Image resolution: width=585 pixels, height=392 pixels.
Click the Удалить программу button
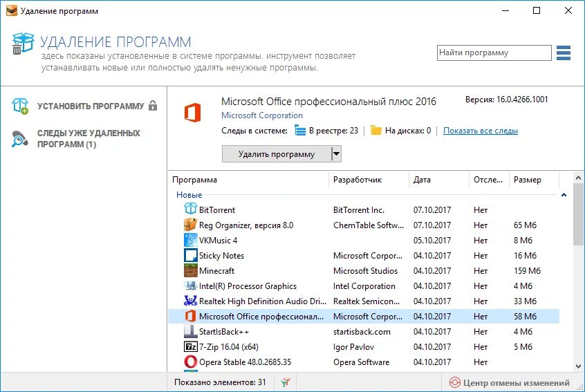[x=277, y=153]
